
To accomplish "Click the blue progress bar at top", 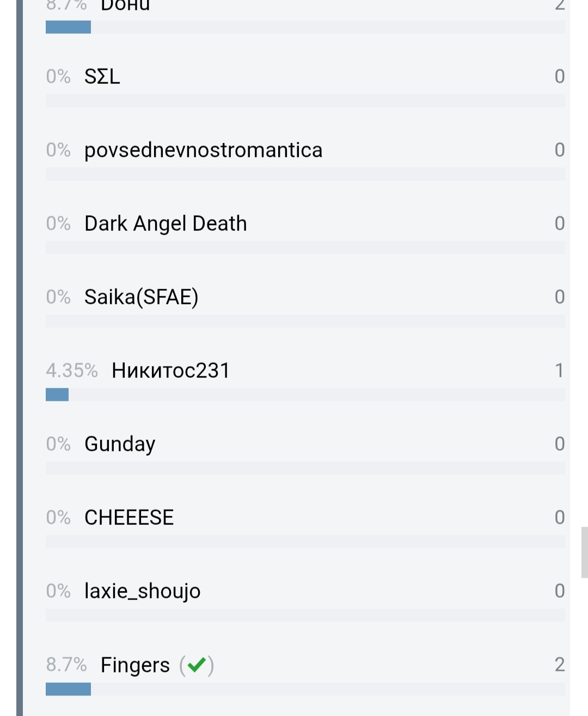I will pyautogui.click(x=68, y=27).
